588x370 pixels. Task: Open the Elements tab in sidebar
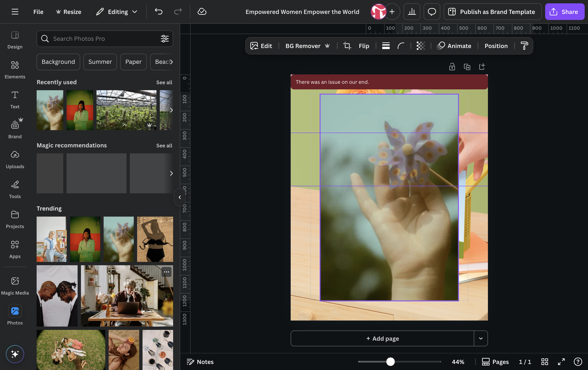click(15, 70)
